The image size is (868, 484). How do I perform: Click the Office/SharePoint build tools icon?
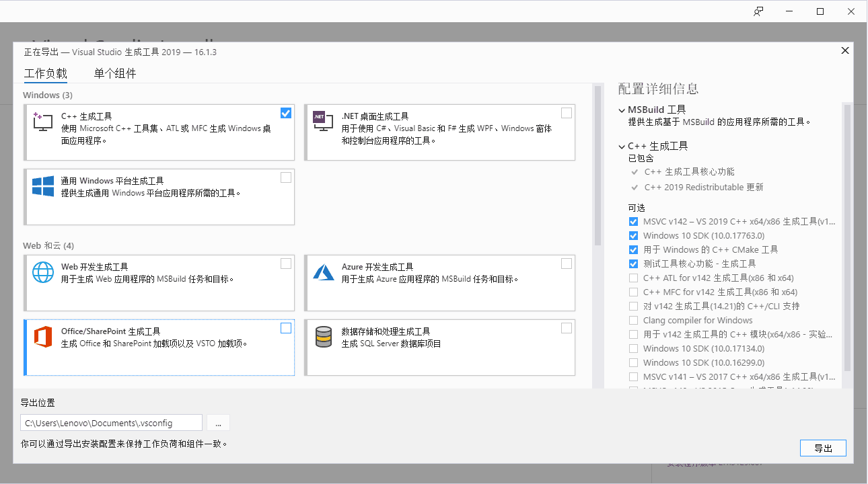[43, 337]
